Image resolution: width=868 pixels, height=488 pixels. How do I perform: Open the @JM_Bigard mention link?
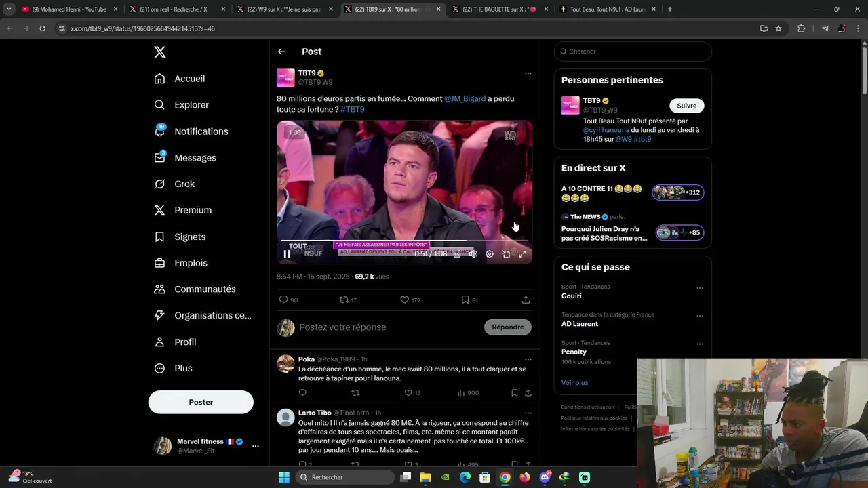[x=465, y=99]
